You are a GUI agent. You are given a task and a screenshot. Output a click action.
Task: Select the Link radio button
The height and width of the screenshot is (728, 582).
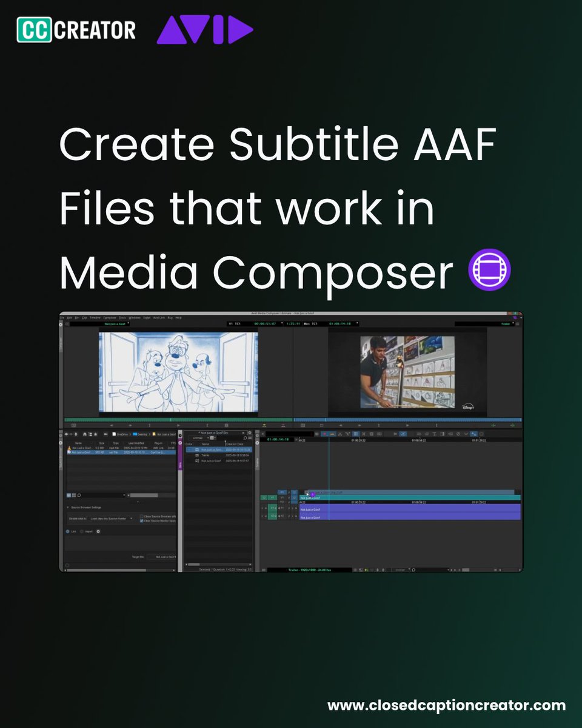[68, 531]
